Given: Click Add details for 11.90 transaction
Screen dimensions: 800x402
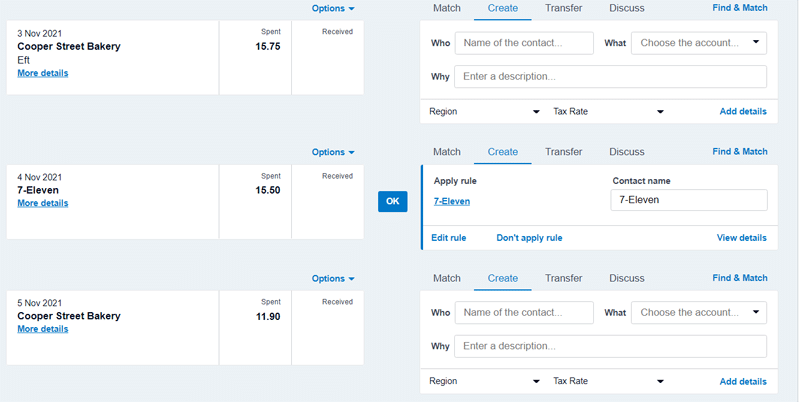Looking at the screenshot, I should 743,382.
